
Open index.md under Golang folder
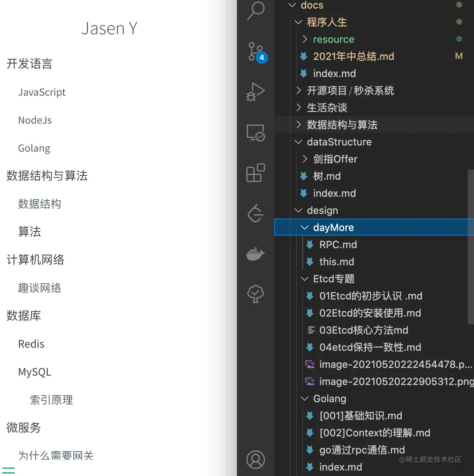341,467
